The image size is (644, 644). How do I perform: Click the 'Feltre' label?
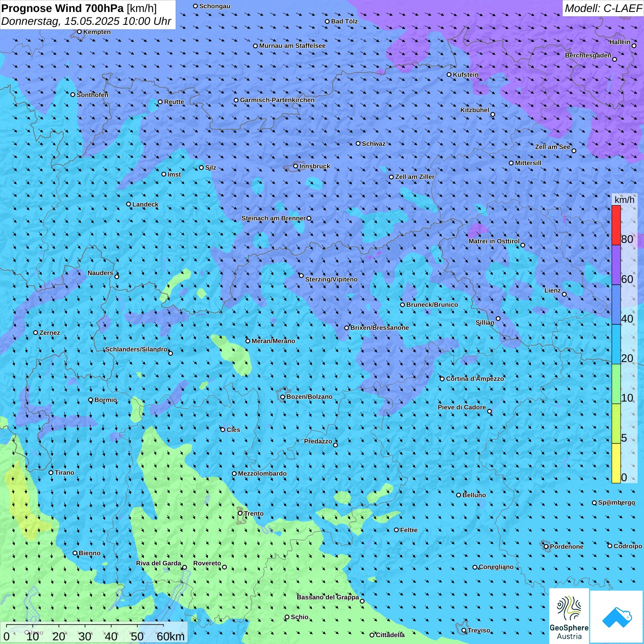pyautogui.click(x=409, y=530)
